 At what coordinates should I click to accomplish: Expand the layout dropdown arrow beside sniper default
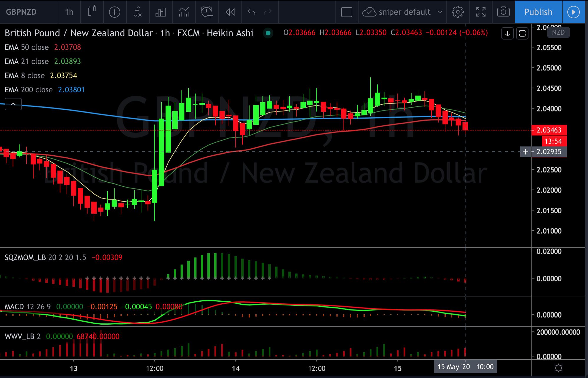(440, 12)
